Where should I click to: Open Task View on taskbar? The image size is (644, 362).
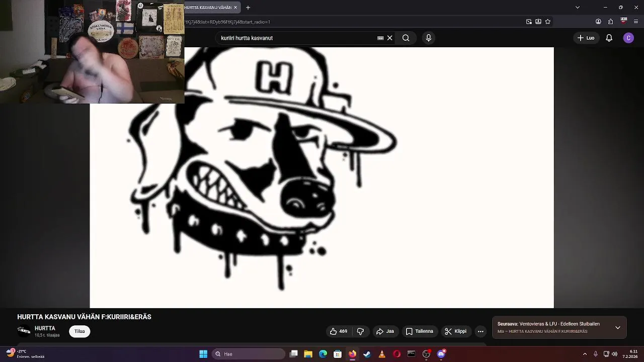click(294, 354)
